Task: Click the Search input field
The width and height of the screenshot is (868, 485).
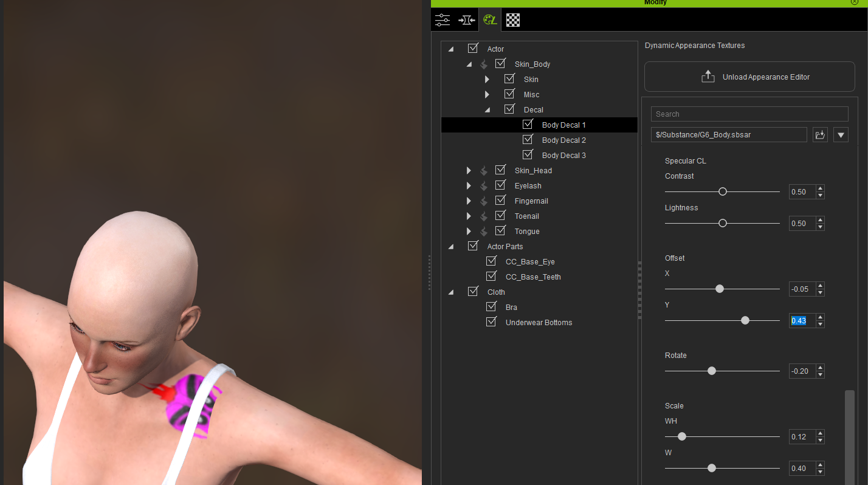Action: coord(749,114)
